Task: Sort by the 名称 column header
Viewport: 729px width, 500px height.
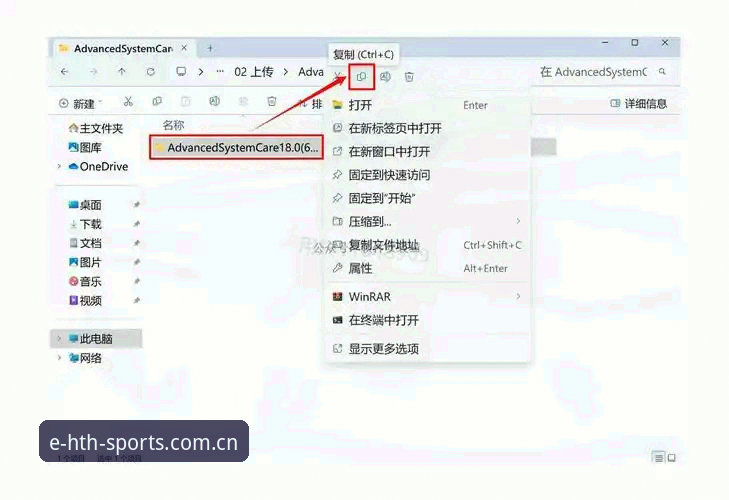Action: point(173,125)
